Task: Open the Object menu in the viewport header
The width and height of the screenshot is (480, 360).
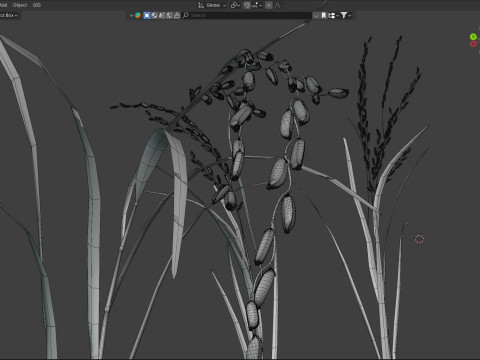Action: pyautogui.click(x=20, y=5)
